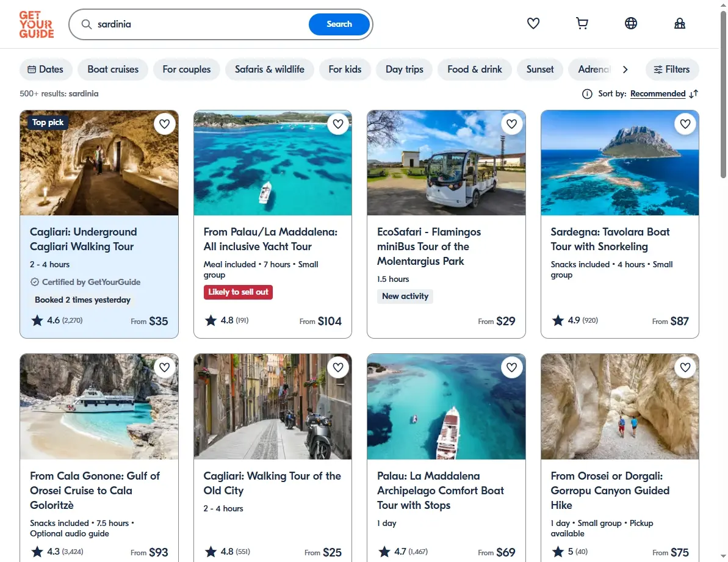Open the Dates picker chip
This screenshot has height=562, width=728.
[46, 69]
